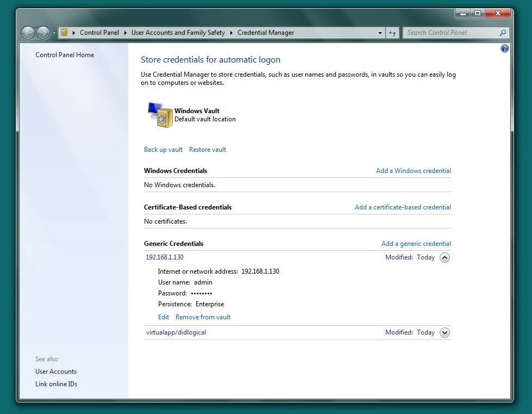This screenshot has width=532, height=414.
Task: Click Back up vault link
Action: click(x=163, y=150)
